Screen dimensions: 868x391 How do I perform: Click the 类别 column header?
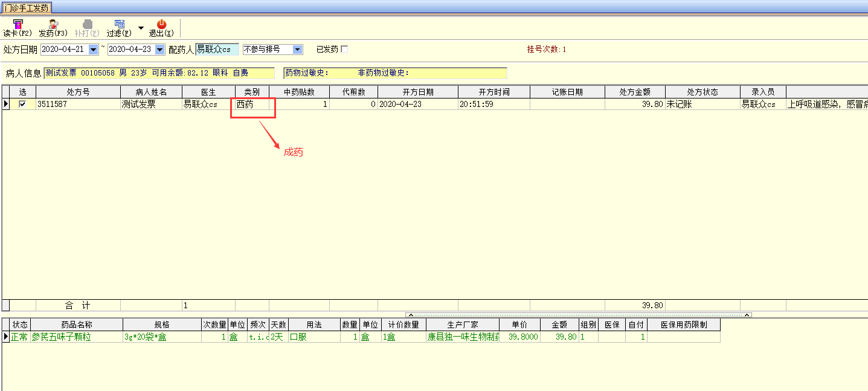(x=252, y=92)
